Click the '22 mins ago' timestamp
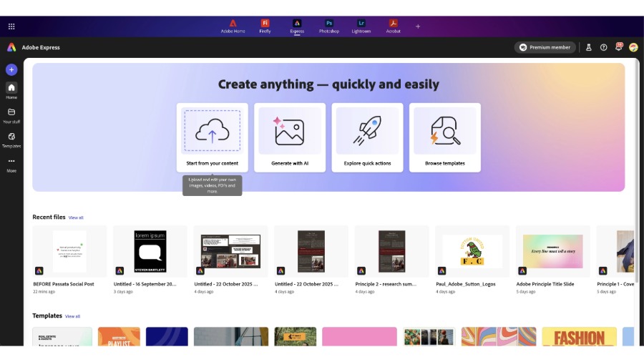The image size is (644, 362). [x=44, y=292]
